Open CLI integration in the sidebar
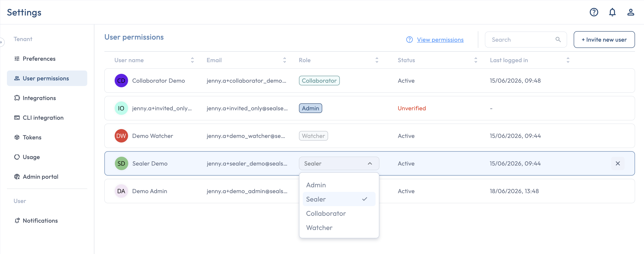 coord(47,118)
